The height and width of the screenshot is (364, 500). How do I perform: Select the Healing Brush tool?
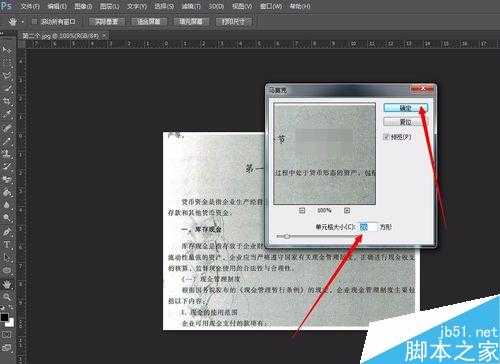[x=7, y=127]
